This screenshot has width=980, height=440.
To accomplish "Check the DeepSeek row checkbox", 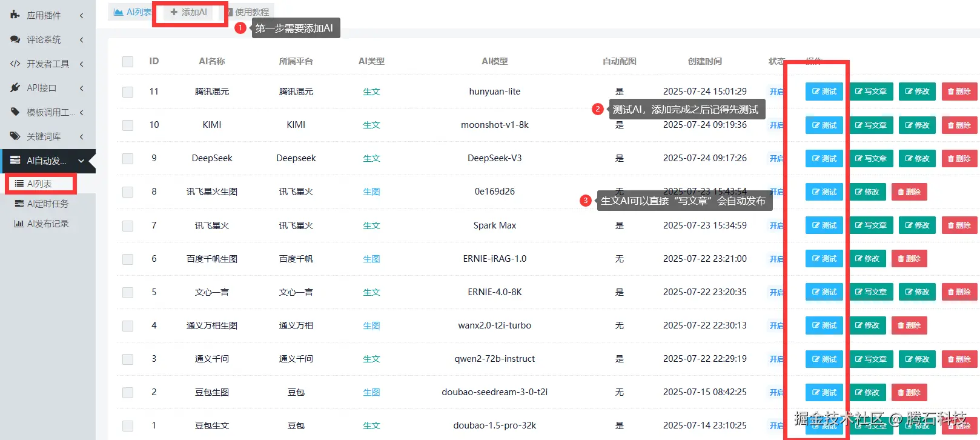I will [128, 159].
